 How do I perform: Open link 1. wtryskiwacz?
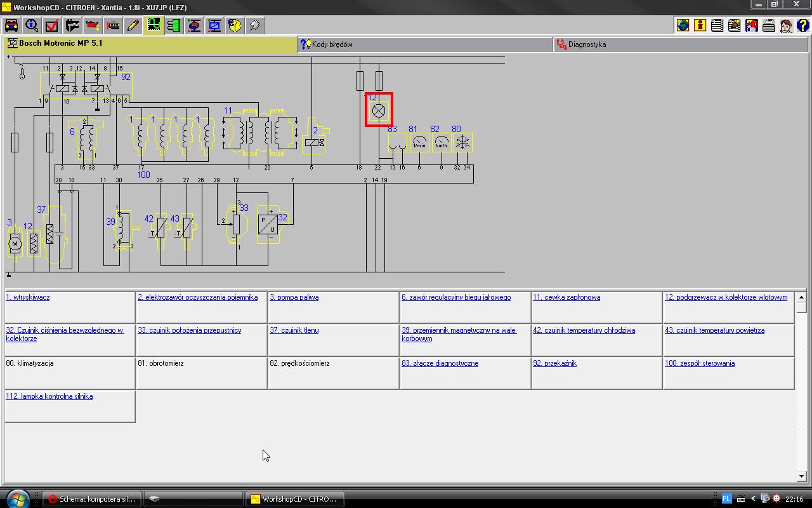click(x=28, y=297)
